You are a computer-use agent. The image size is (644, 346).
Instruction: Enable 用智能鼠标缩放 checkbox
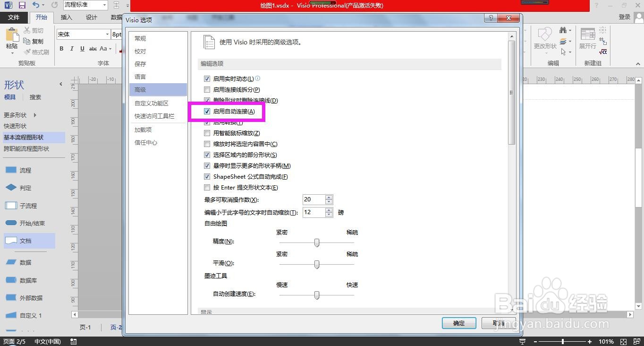click(207, 133)
